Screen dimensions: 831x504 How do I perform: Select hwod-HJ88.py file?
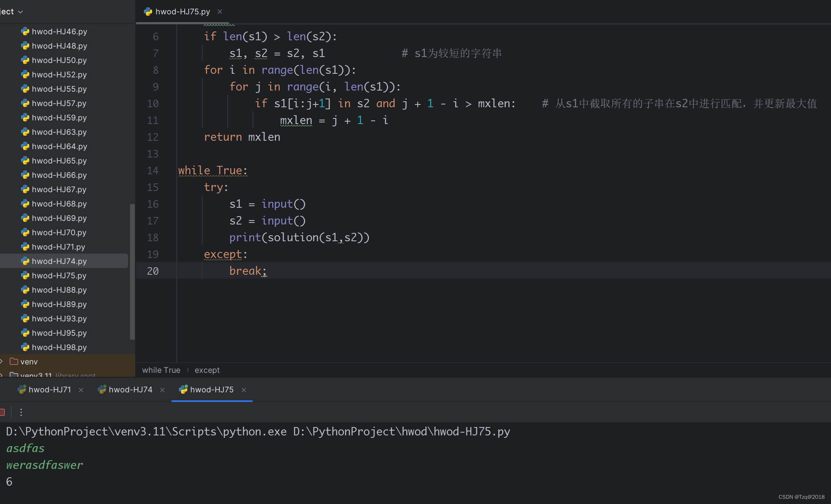[x=59, y=290]
